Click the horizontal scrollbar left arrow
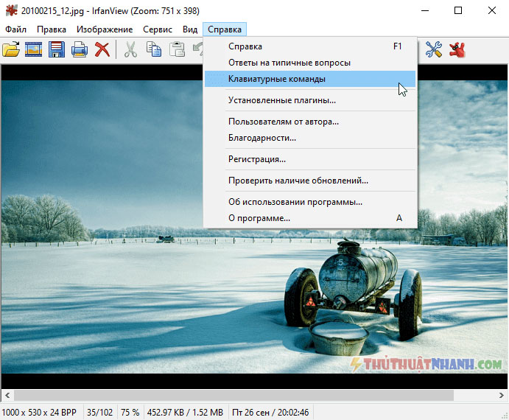The height and width of the screenshot is (420, 509). [7, 395]
